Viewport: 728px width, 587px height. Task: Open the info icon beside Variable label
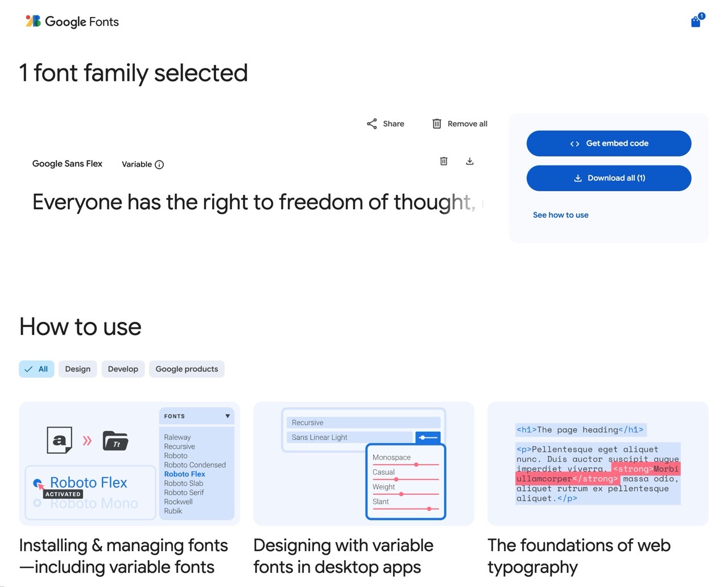pos(159,164)
